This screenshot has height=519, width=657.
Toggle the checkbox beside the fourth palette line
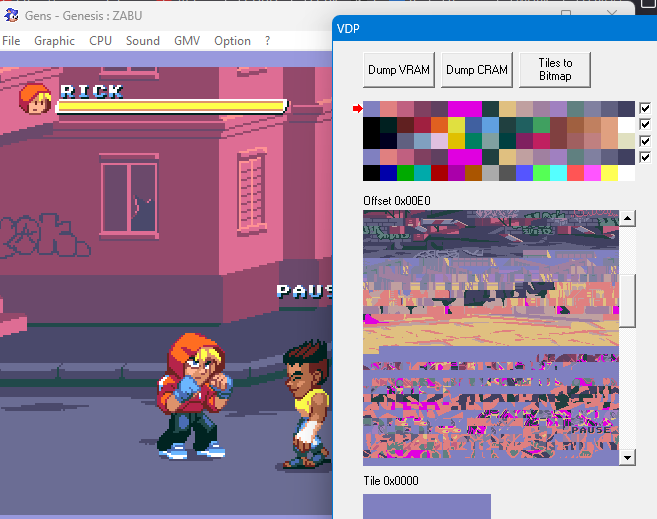click(x=645, y=157)
